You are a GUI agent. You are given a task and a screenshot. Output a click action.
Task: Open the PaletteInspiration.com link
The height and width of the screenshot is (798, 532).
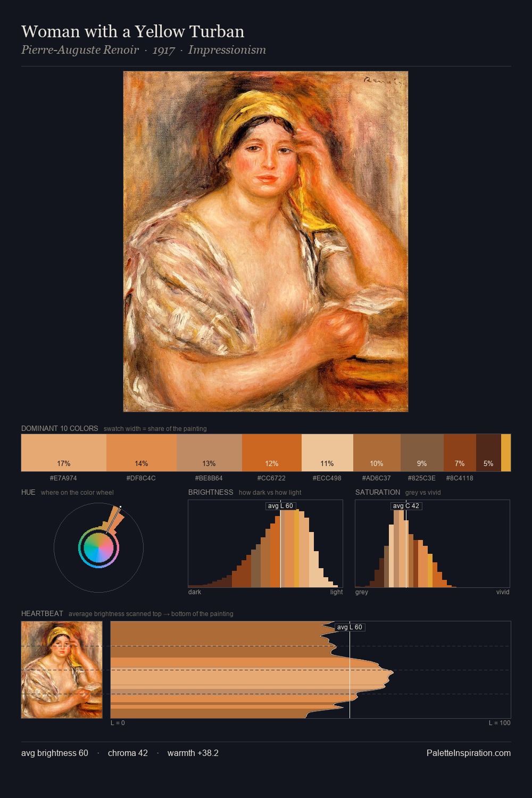click(x=469, y=753)
